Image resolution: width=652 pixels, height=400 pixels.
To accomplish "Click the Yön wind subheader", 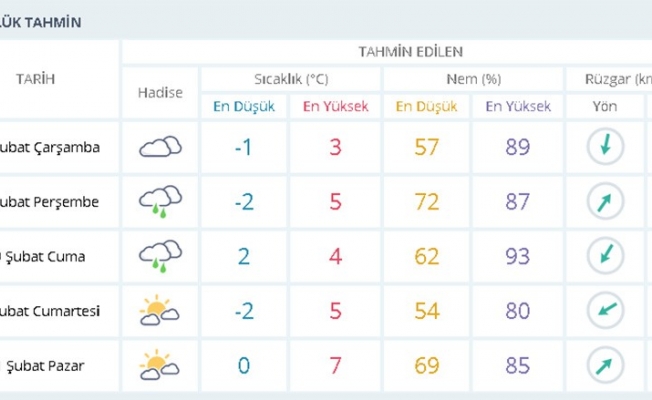I will click(x=605, y=107).
